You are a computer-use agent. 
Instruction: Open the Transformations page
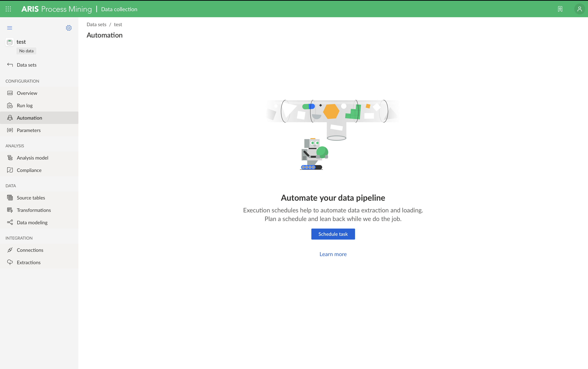click(39, 210)
